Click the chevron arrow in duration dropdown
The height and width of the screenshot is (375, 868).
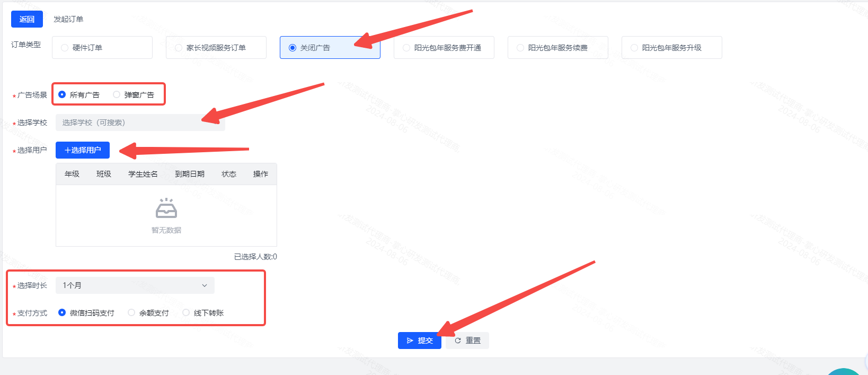pyautogui.click(x=205, y=285)
